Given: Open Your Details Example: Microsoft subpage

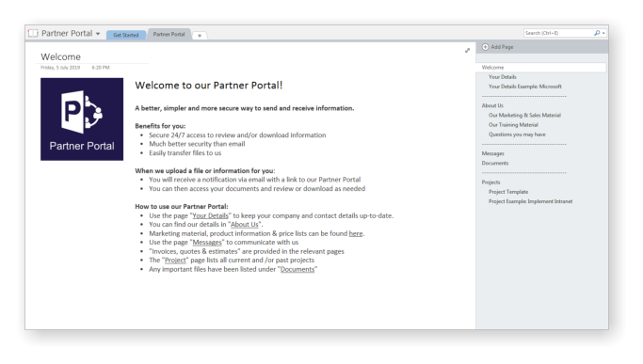Looking at the screenshot, I should point(525,87).
